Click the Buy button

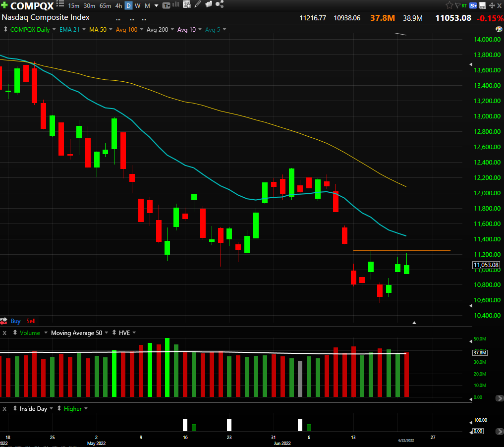tap(15, 321)
